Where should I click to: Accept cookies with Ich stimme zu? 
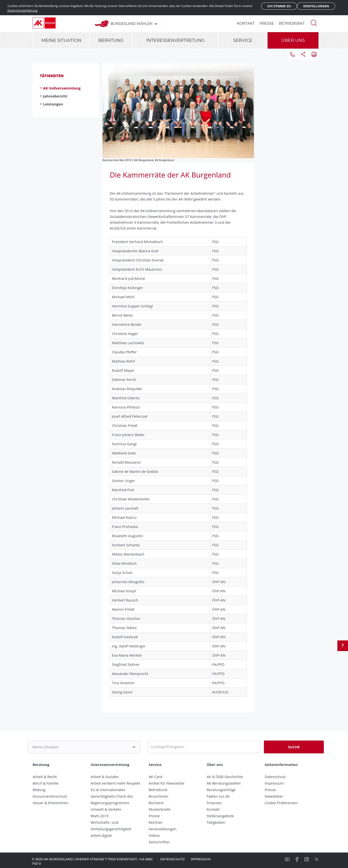click(279, 6)
